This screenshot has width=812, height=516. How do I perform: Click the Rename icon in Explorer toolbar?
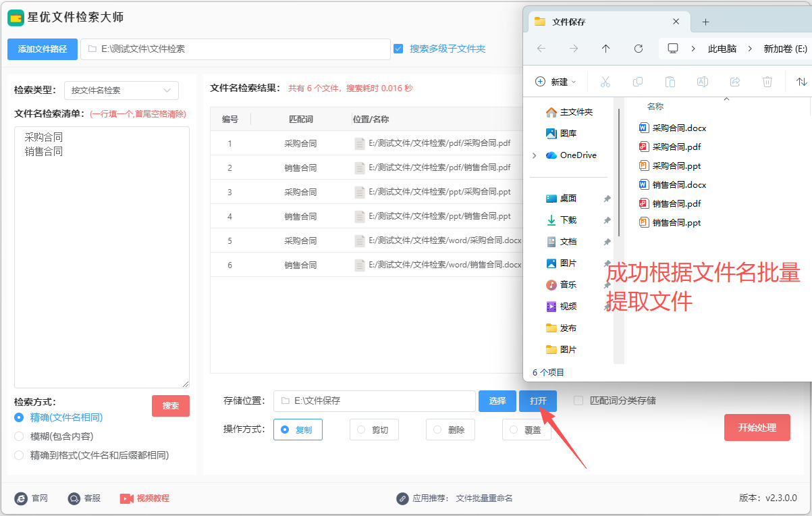coord(702,82)
